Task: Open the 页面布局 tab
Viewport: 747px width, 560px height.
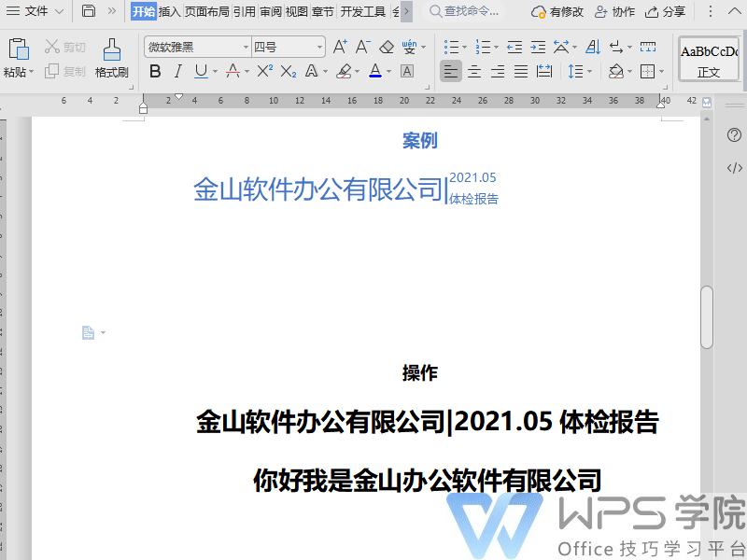Action: coord(206,11)
